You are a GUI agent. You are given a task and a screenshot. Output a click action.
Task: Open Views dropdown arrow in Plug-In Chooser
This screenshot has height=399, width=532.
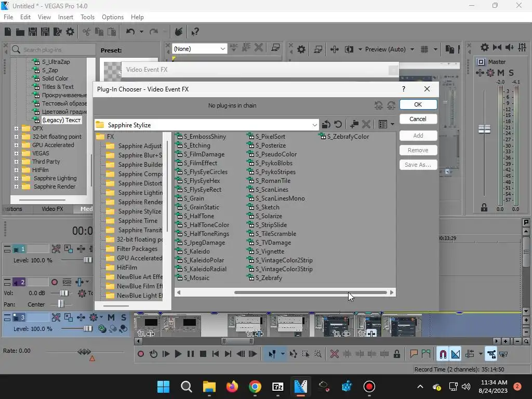coord(393,125)
